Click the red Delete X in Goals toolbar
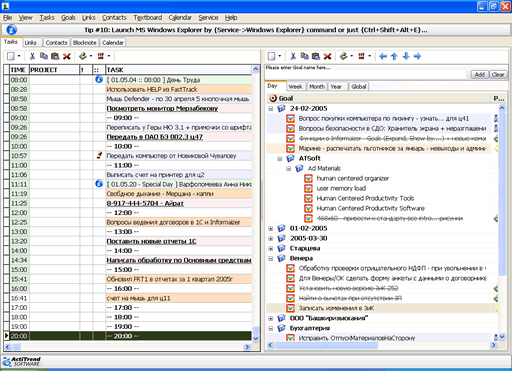 (x=327, y=56)
